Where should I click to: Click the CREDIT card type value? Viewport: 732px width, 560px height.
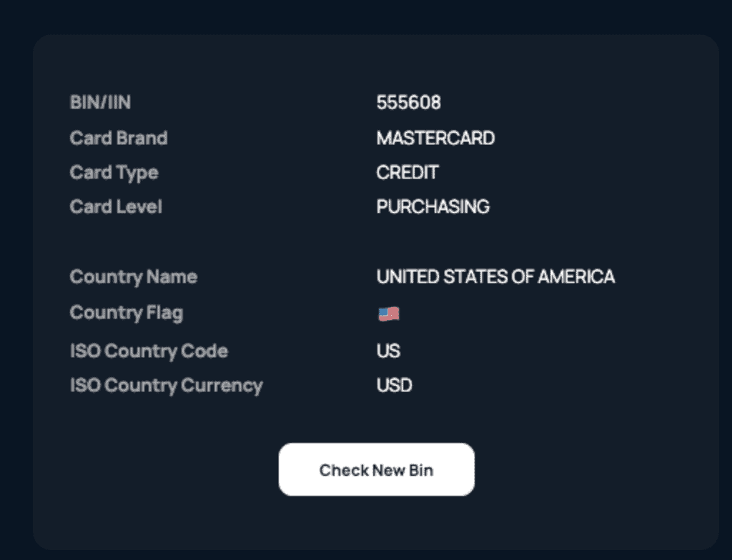(x=407, y=173)
